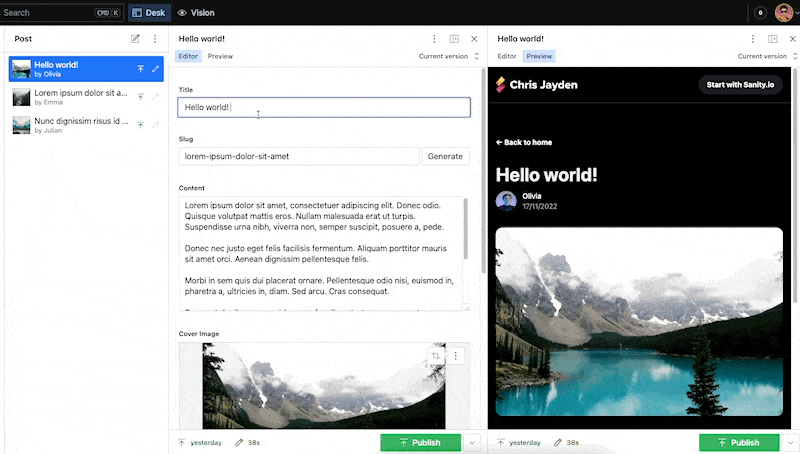The image size is (800, 454).
Task: Open three-dots menu in middle document pane header
Action: (x=434, y=38)
